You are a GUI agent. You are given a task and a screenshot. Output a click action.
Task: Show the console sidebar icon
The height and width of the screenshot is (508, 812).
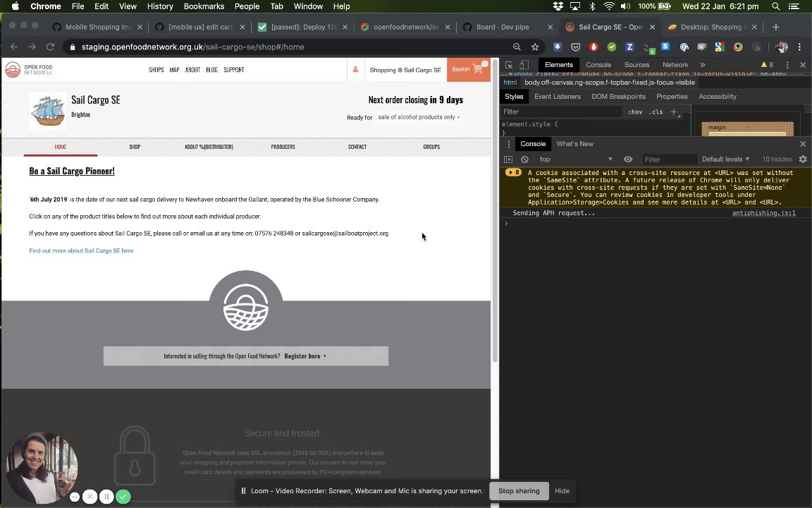pyautogui.click(x=508, y=159)
